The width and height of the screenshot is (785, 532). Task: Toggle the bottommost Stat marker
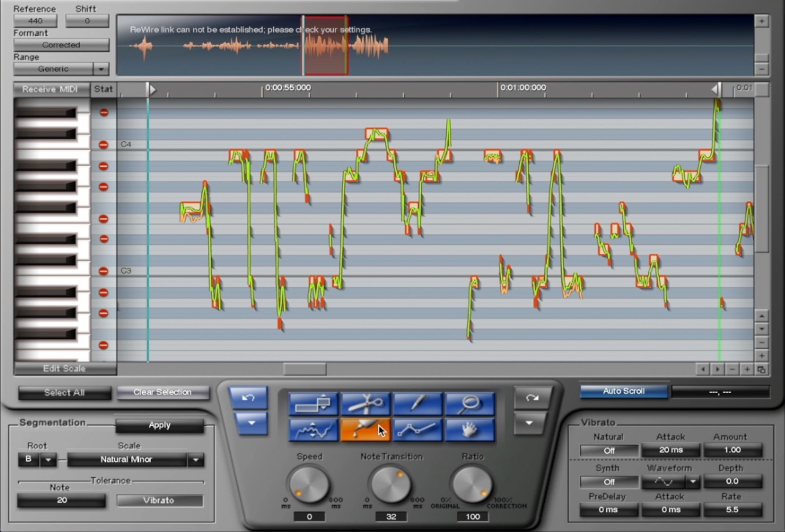[104, 345]
